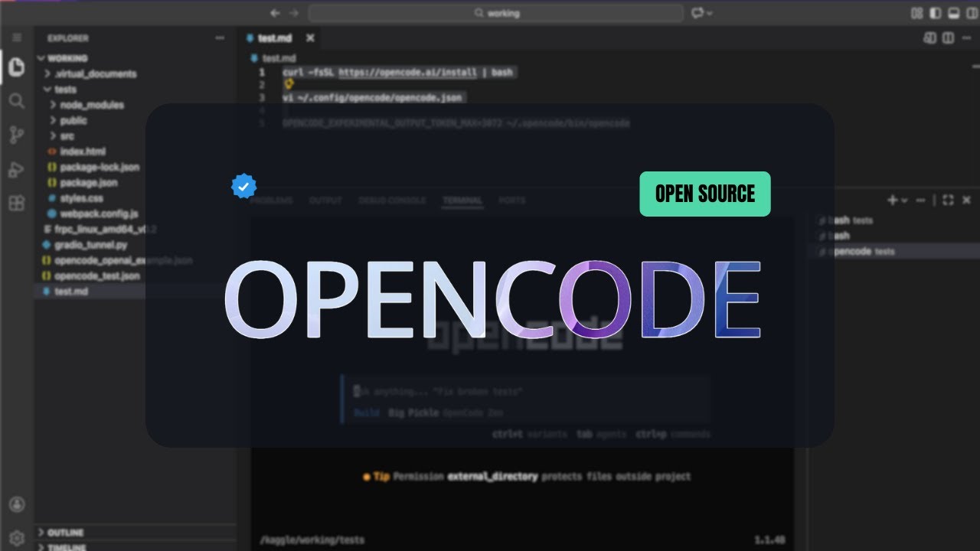Viewport: 980px width, 551px height.
Task: Open the new terminal launch profile dropdown
Action: click(x=904, y=201)
